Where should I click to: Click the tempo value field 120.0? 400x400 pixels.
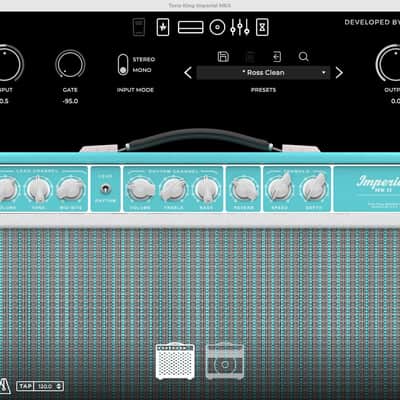tap(45, 386)
